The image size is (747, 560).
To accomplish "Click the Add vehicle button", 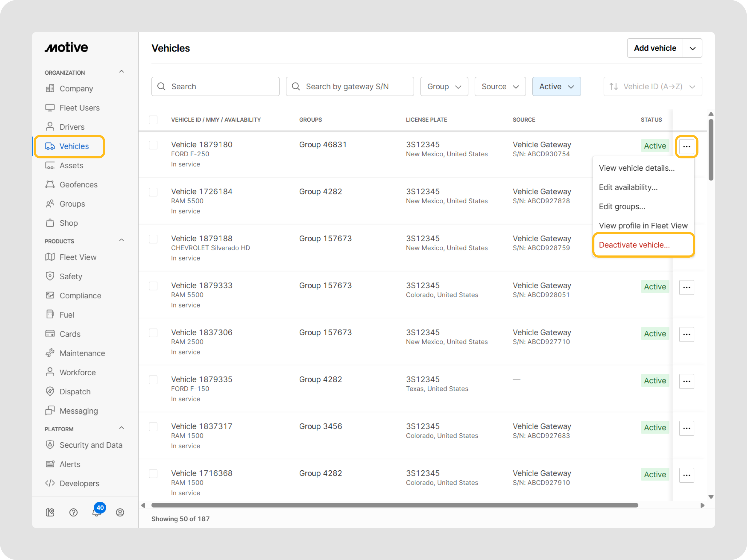I will point(655,48).
